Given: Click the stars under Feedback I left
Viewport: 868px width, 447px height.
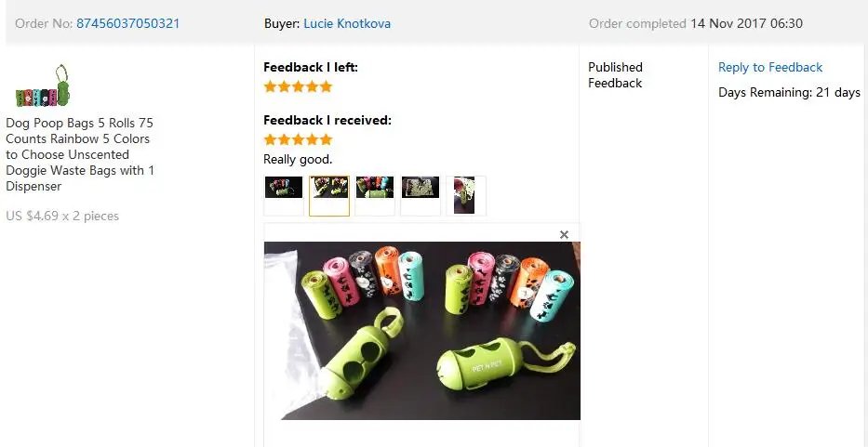Looking at the screenshot, I should coord(298,86).
